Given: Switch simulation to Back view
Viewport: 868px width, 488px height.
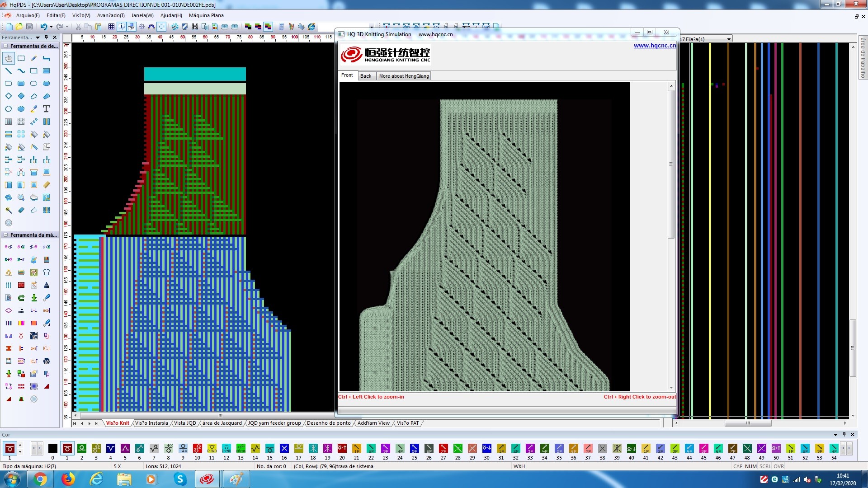Looking at the screenshot, I should pos(365,76).
